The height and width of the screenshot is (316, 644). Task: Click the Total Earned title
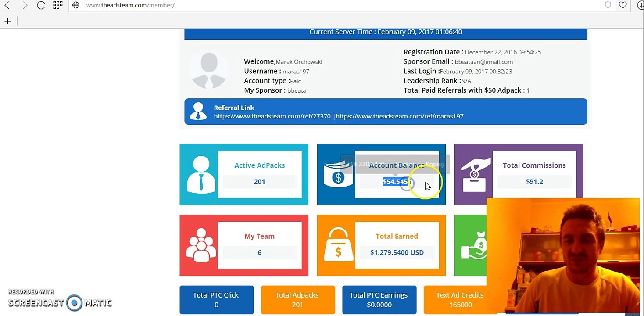397,236
